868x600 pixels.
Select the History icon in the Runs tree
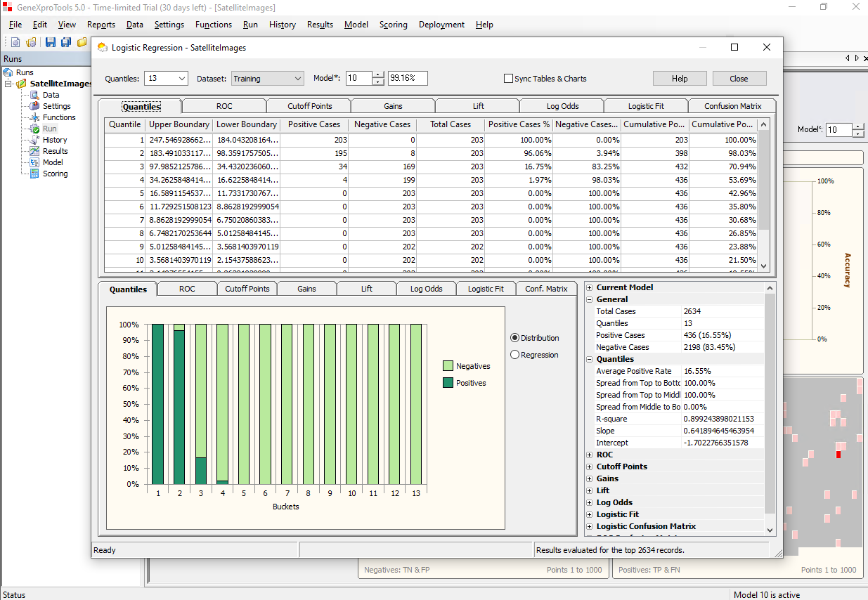tap(34, 140)
